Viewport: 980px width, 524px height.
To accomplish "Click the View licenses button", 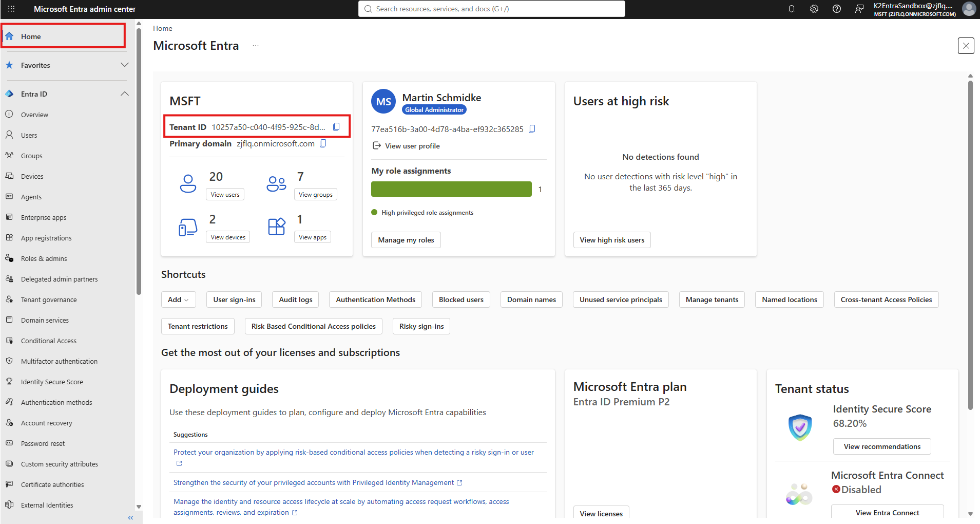I will (x=601, y=513).
